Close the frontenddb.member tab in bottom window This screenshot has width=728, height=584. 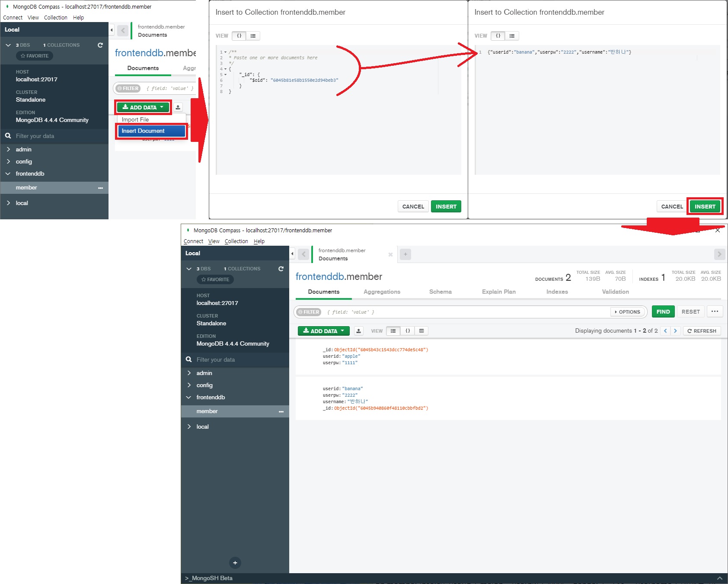390,255
